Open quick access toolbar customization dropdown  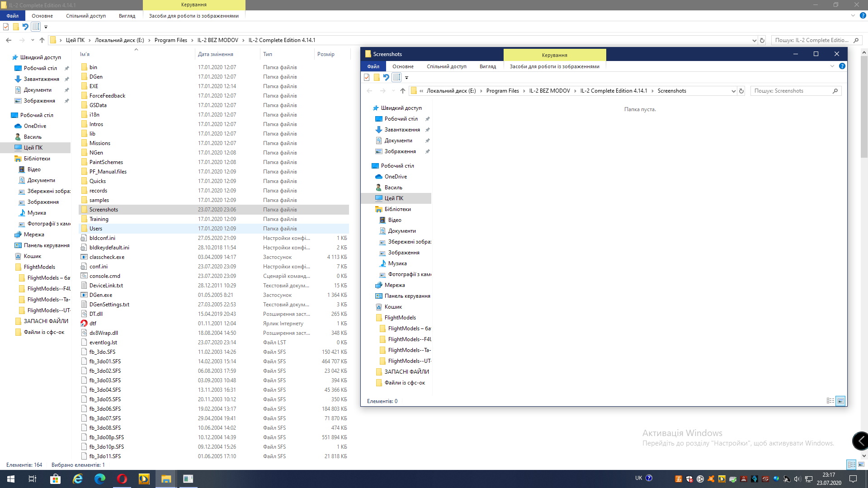46,27
